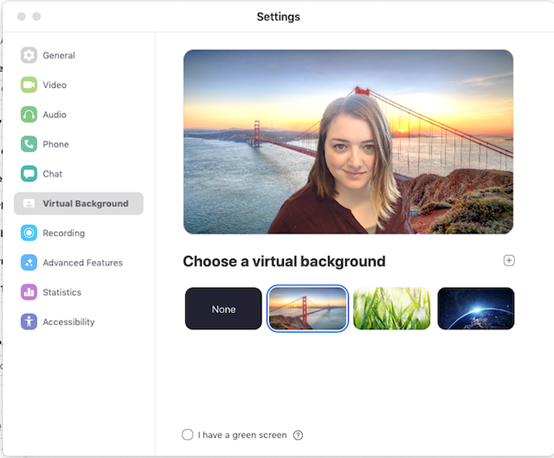The width and height of the screenshot is (554, 458).
Task: Select the Advanced Features icon
Action: (29, 263)
